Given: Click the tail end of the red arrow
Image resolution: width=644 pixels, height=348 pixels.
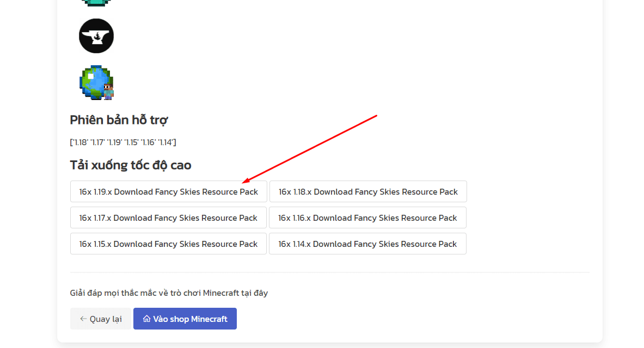Looking at the screenshot, I should [377, 115].
